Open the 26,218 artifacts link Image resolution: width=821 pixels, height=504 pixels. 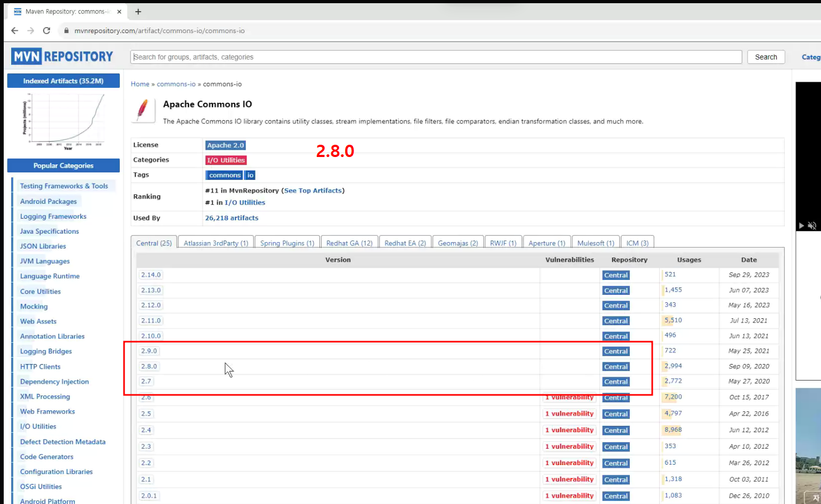pos(232,218)
